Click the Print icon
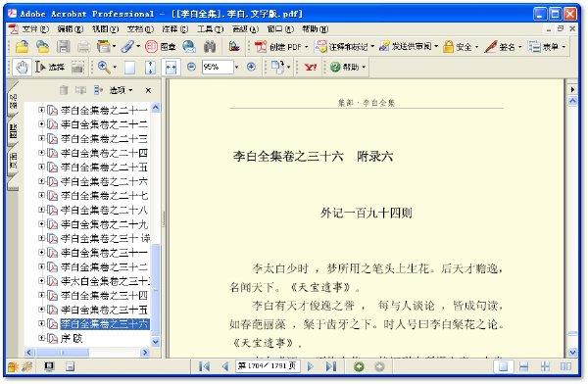The width and height of the screenshot is (588, 384). (83, 46)
